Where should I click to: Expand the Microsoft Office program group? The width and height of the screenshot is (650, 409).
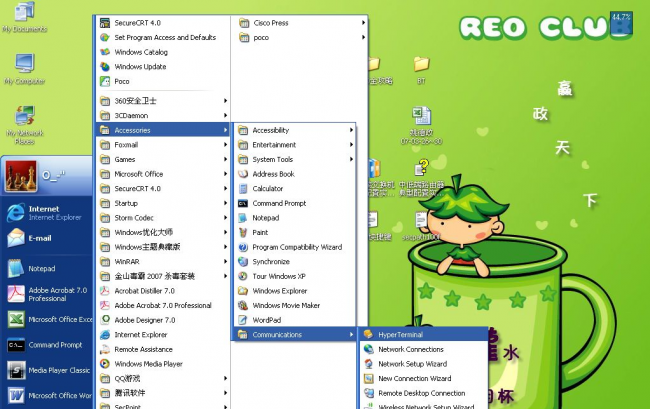tap(162, 174)
